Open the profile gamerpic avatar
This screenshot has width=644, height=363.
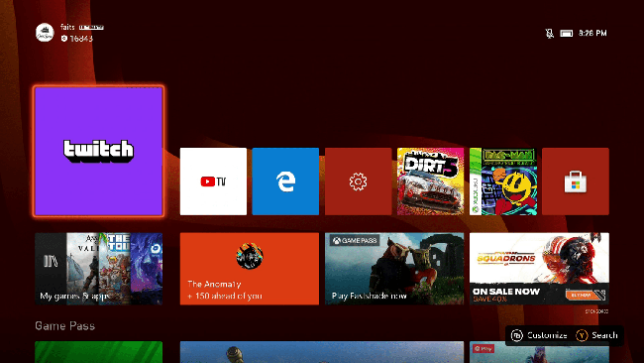point(45,33)
